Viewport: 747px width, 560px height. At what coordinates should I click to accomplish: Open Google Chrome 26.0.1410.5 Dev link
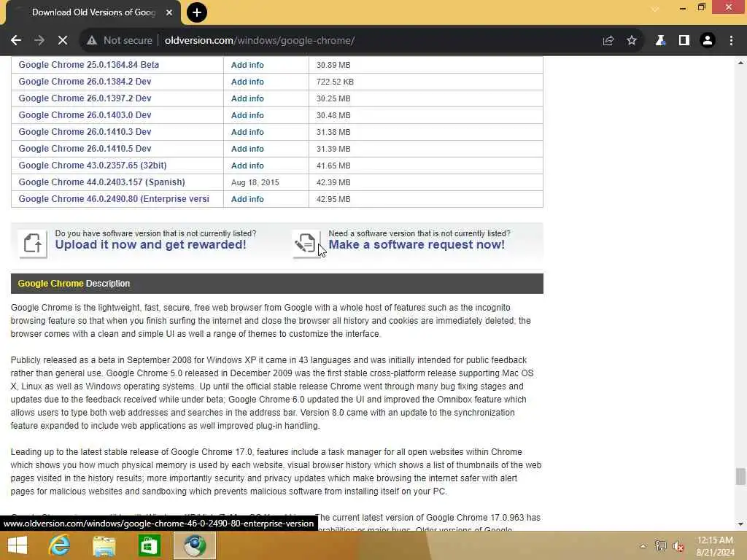point(85,149)
